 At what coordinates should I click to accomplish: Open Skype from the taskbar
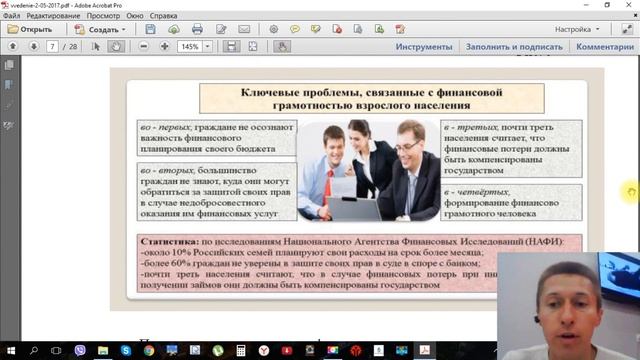click(126, 351)
